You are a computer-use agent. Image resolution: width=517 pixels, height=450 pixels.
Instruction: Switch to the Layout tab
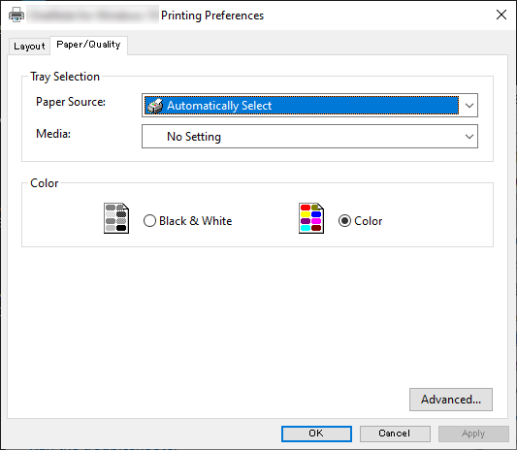tap(29, 46)
